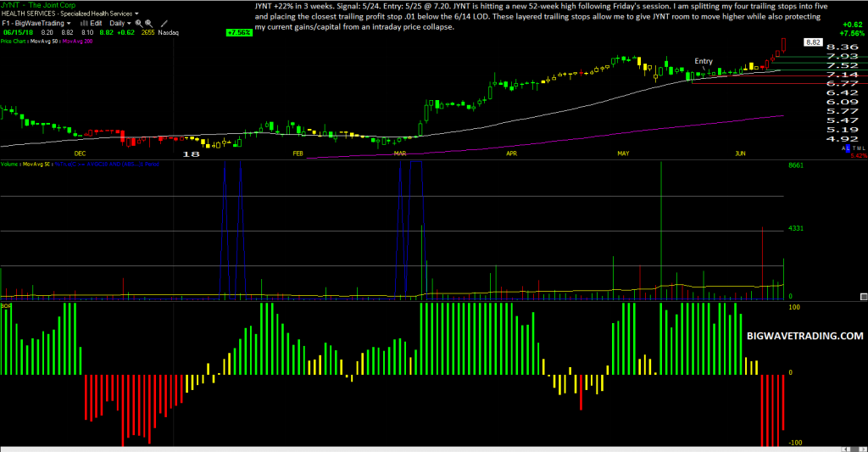Click the APR month label on time axis
868x452 pixels.
click(x=511, y=153)
